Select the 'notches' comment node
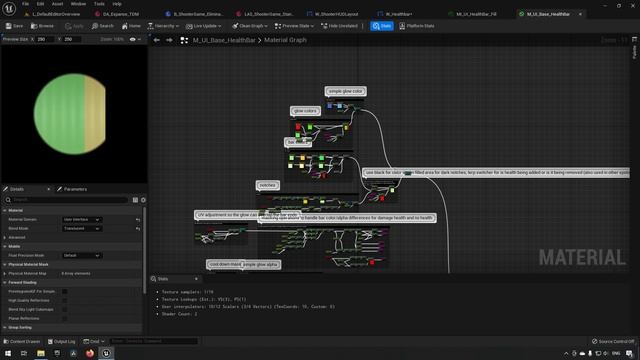 coord(267,185)
